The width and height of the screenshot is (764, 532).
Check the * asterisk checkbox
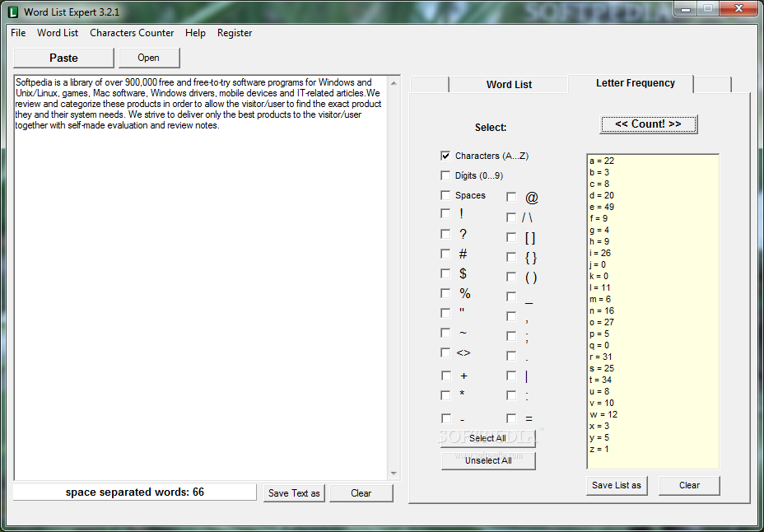coord(445,395)
